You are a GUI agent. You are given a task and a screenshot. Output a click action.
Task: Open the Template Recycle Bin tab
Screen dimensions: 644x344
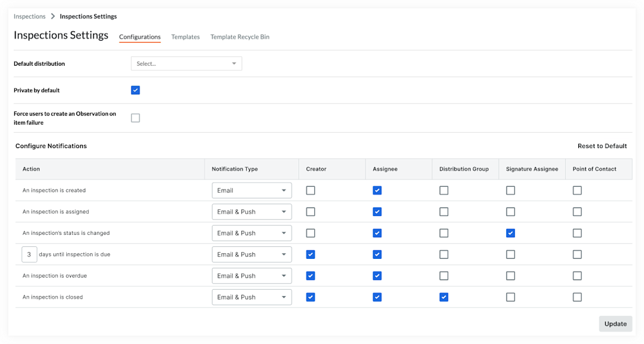pyautogui.click(x=240, y=37)
